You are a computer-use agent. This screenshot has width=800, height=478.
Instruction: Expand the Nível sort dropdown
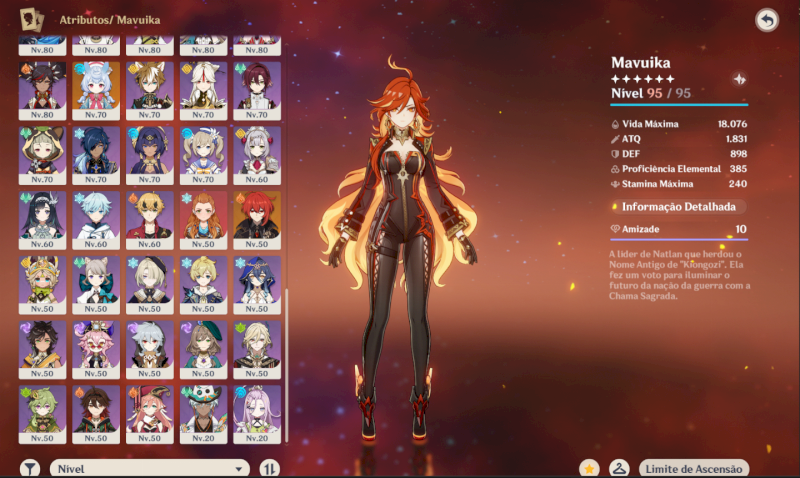(149, 468)
